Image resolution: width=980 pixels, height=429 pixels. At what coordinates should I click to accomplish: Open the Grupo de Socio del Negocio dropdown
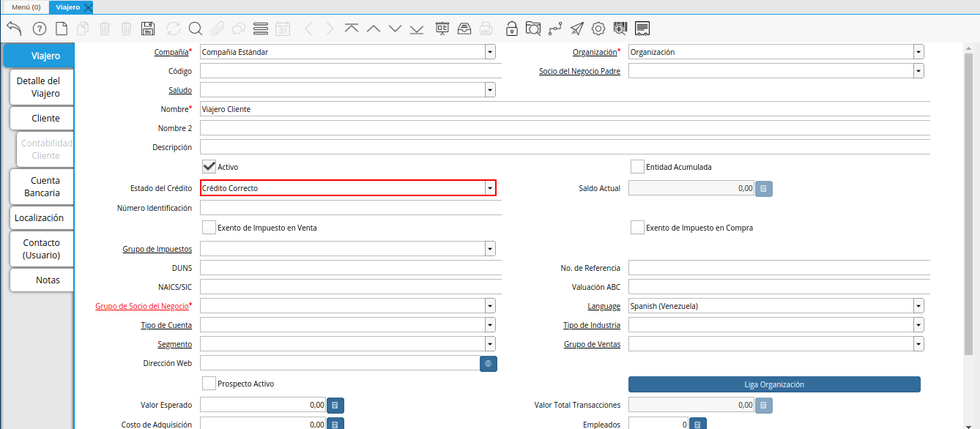tap(489, 305)
